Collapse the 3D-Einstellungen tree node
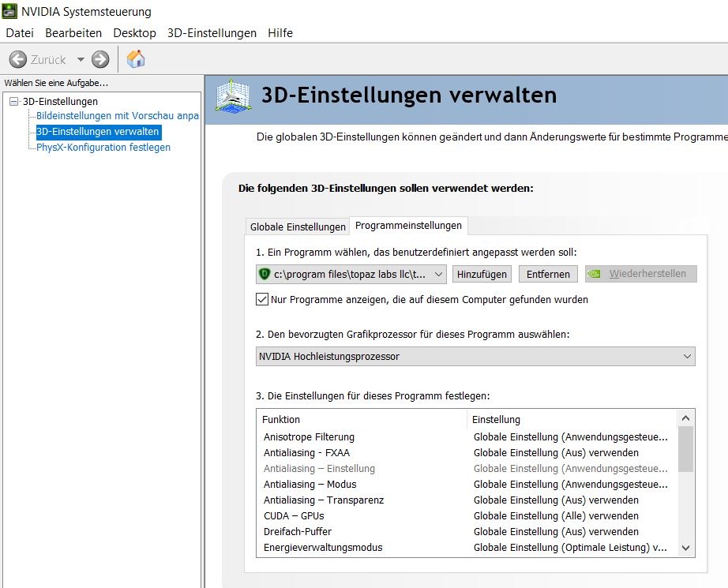This screenshot has width=728, height=588. click(x=13, y=102)
